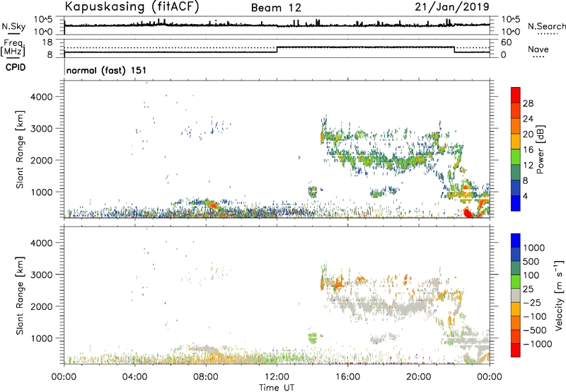Click the '4' label on Power colorbar
Viewport: 566px width, 392px height.
pos(525,196)
